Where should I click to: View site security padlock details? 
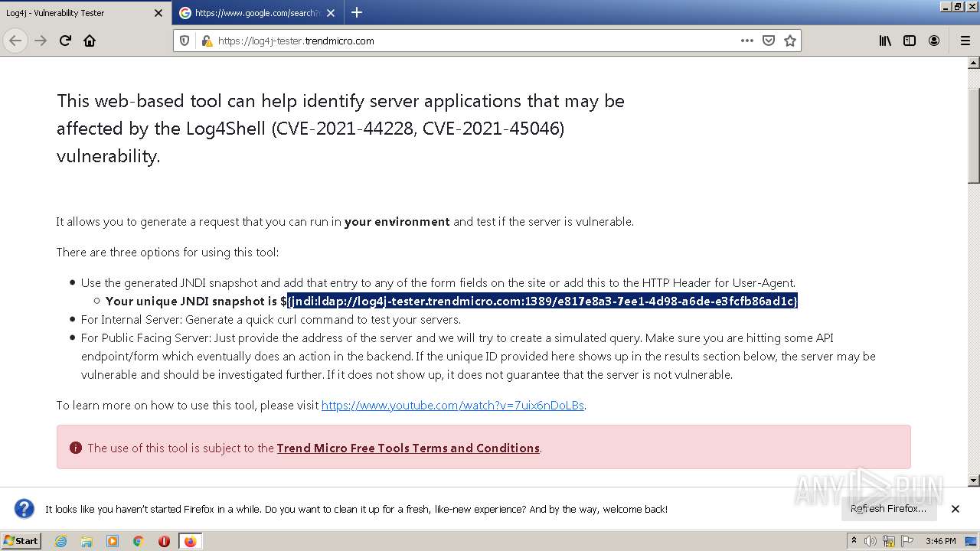[x=206, y=41]
